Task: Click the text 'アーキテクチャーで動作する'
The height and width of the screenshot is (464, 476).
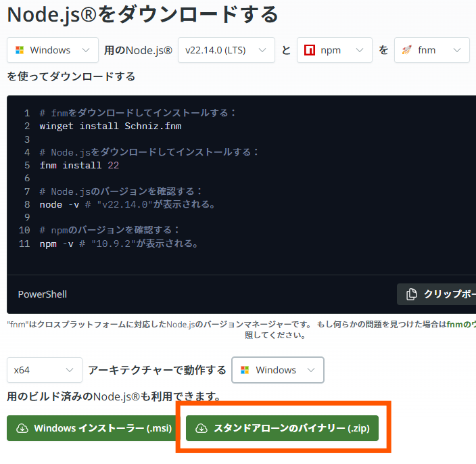Action: point(158,370)
